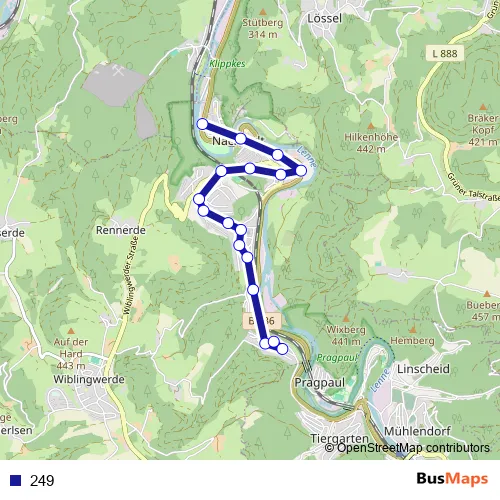Open the BusMaps logo link

tap(452, 479)
